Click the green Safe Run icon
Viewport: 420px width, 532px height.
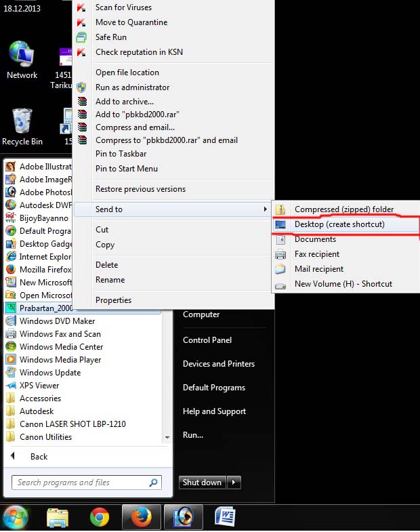click(x=81, y=37)
